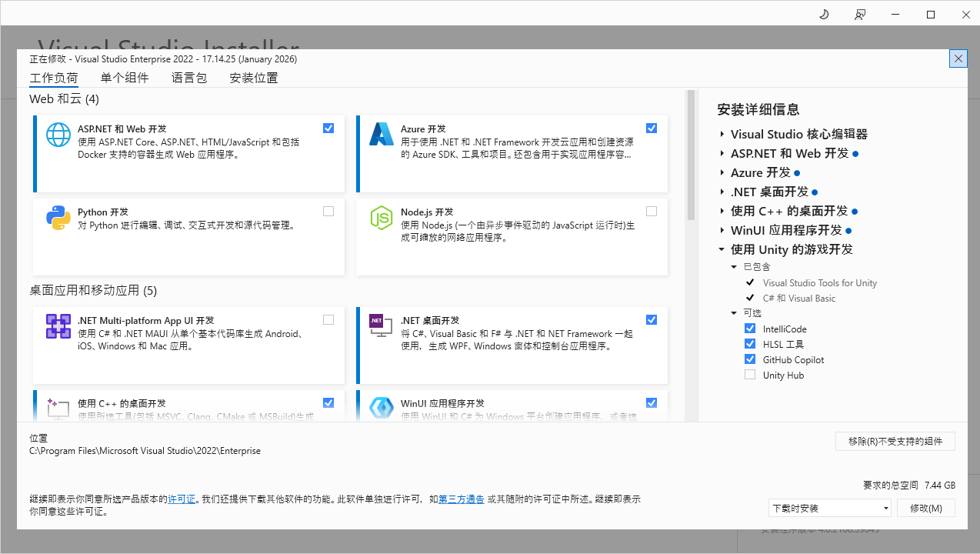Image resolution: width=980 pixels, height=554 pixels.
Task: Click the WinUI application development icon
Action: coord(382,408)
